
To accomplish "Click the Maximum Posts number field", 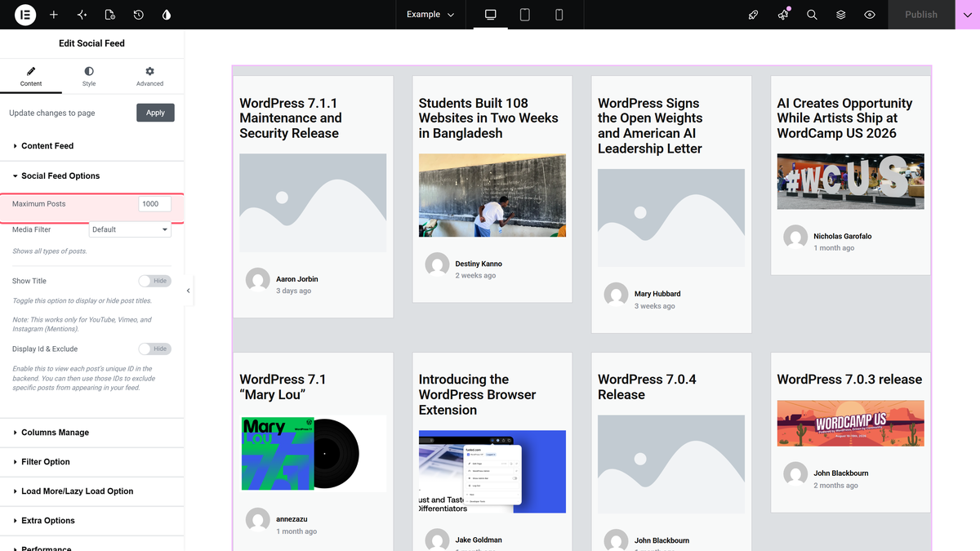I will [155, 204].
